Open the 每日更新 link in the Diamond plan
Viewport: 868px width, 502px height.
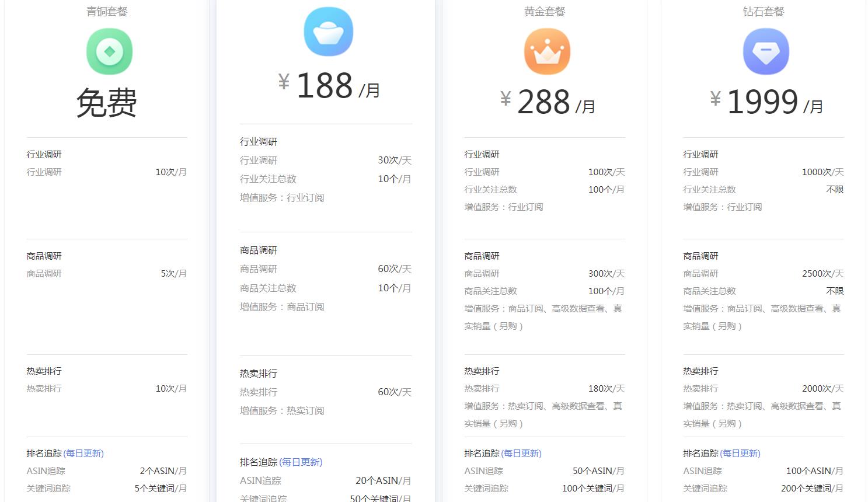[x=740, y=454]
